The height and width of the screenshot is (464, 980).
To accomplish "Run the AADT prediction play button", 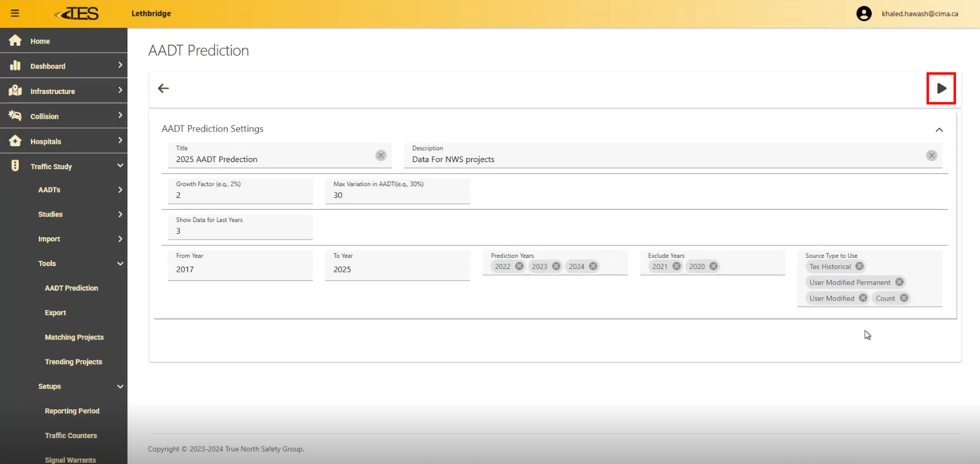I will [941, 89].
